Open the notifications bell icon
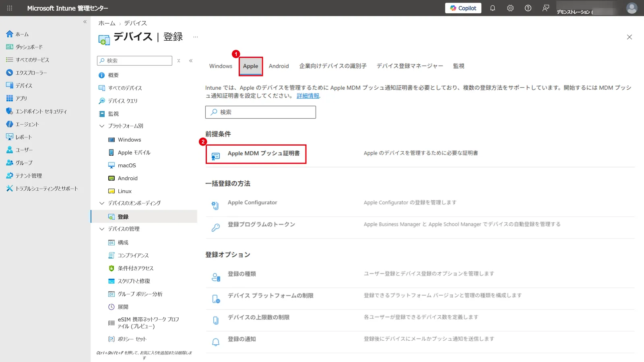Viewport: 644px width, 362px height. [x=492, y=8]
